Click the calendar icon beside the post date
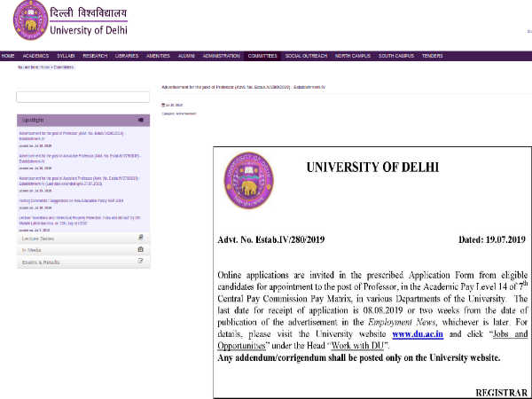Image resolution: width=532 pixels, height=399 pixels. click(163, 106)
